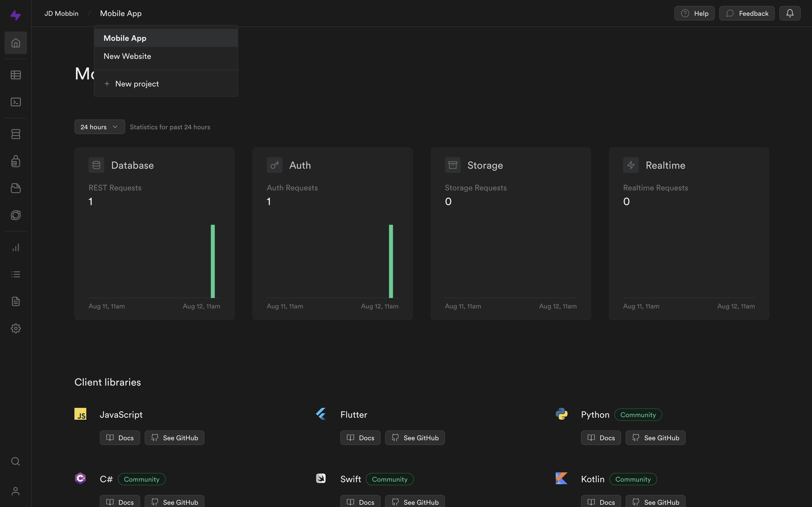Open the Table Editor sidebar icon
The width and height of the screenshot is (812, 507).
point(16,75)
